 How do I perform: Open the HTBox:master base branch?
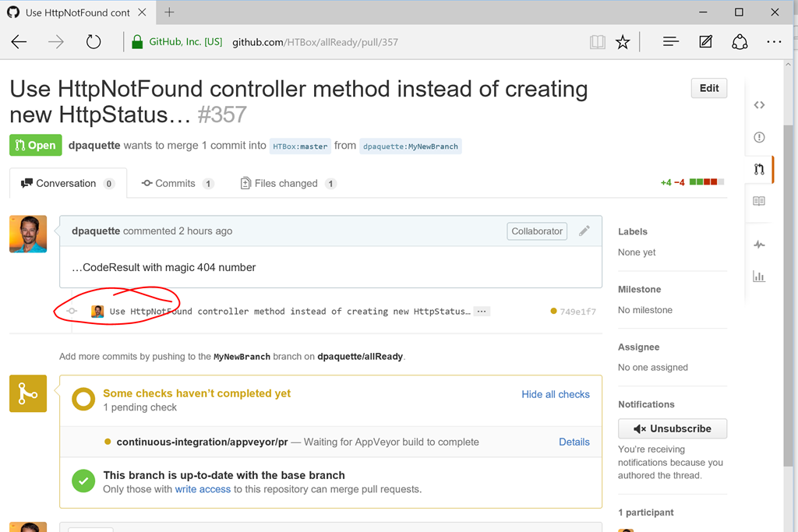pos(300,146)
